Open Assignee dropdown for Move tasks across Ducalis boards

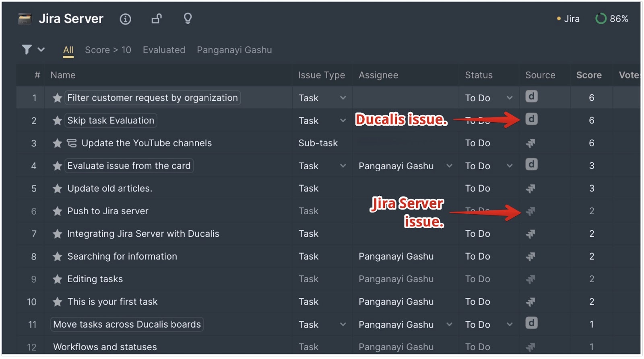(449, 324)
